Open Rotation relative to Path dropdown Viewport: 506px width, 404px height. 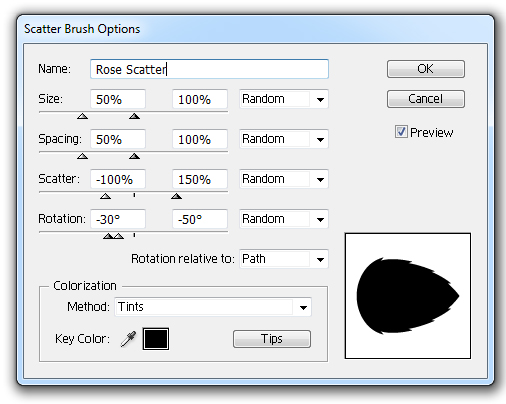tap(284, 259)
